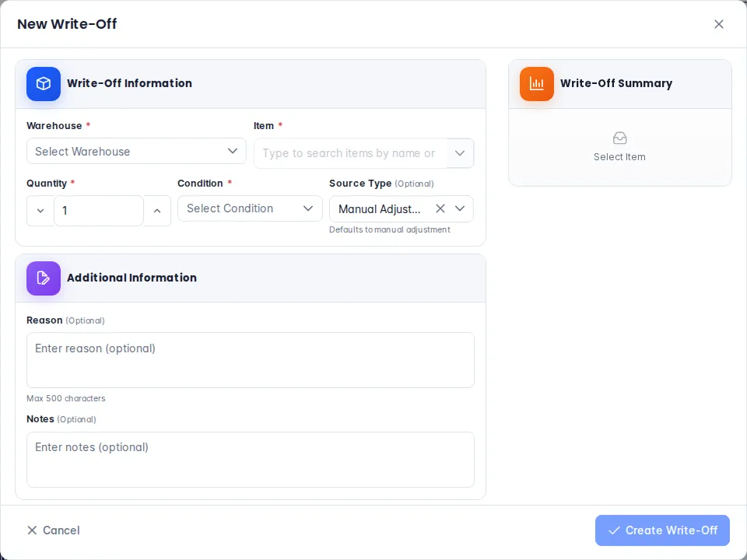Screen dimensions: 747x560
Task: Click the Write-Off Summary heading
Action: point(616,83)
